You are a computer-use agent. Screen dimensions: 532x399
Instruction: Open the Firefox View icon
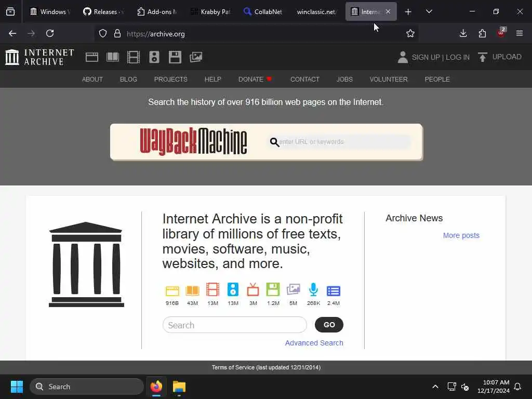(10, 12)
